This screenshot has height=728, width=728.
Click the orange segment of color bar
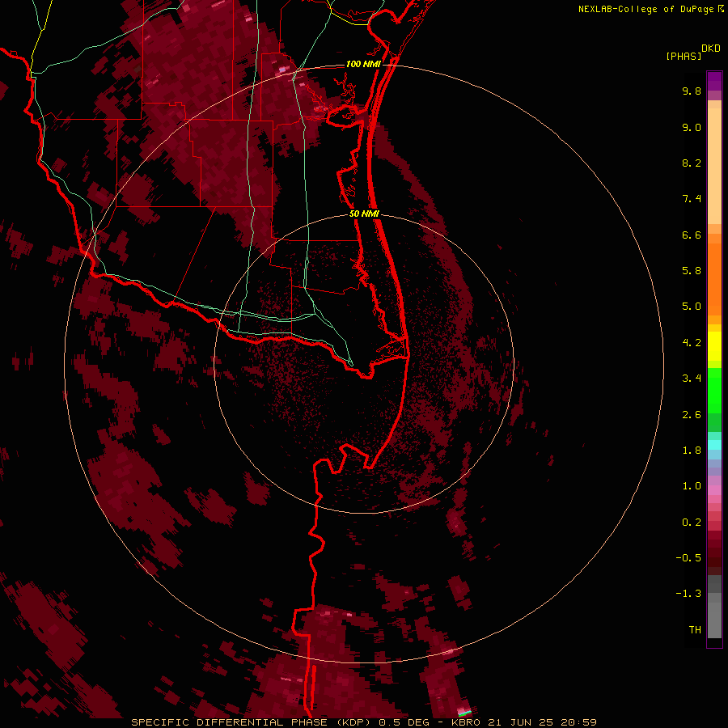click(x=714, y=278)
